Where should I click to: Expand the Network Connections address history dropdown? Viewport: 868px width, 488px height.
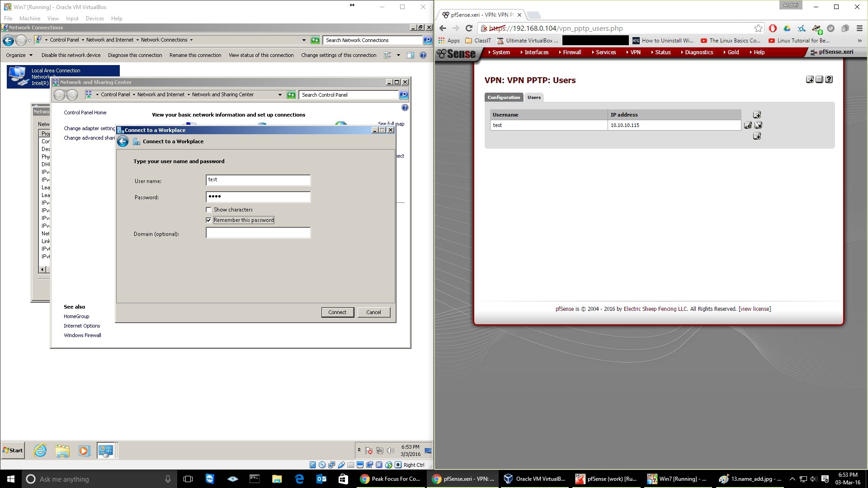(x=304, y=40)
